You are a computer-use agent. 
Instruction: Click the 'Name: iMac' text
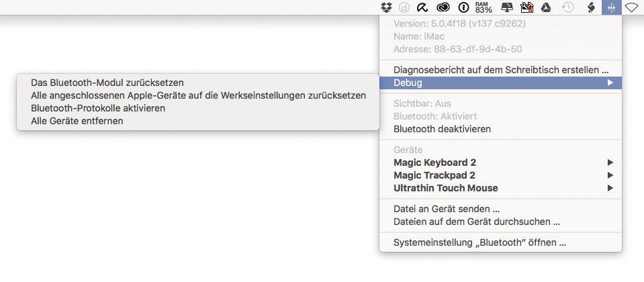pos(419,36)
